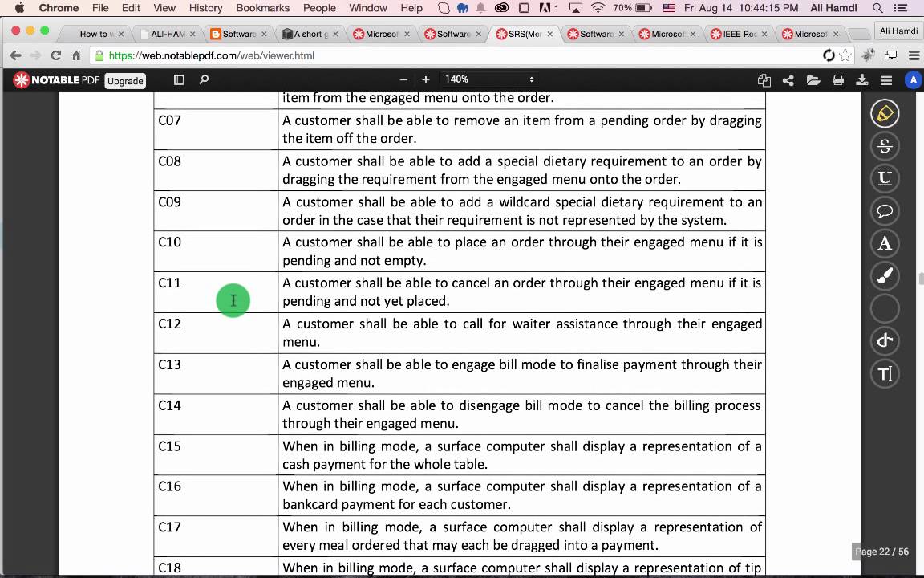Click the 'Page 22 / 56' indicator
This screenshot has height=578, width=924.
[882, 552]
